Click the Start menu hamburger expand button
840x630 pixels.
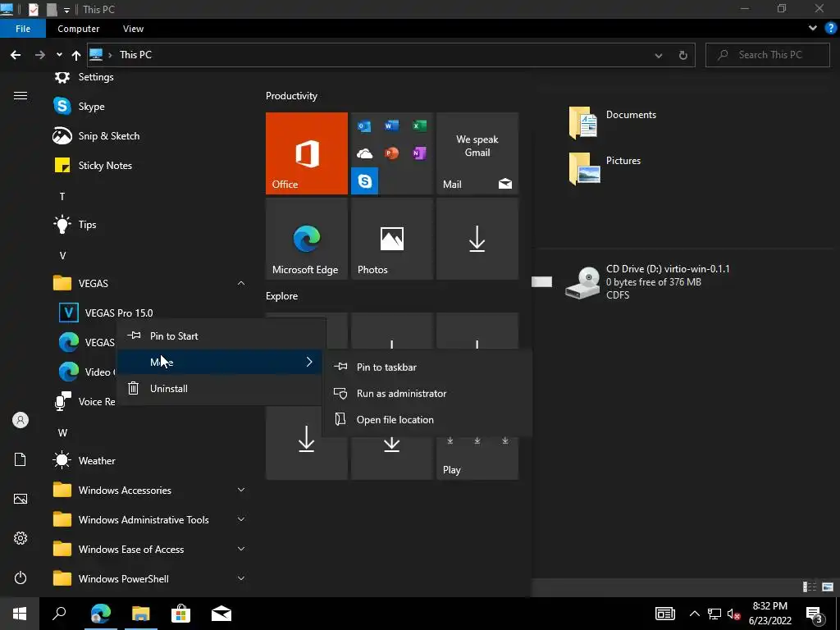click(21, 96)
